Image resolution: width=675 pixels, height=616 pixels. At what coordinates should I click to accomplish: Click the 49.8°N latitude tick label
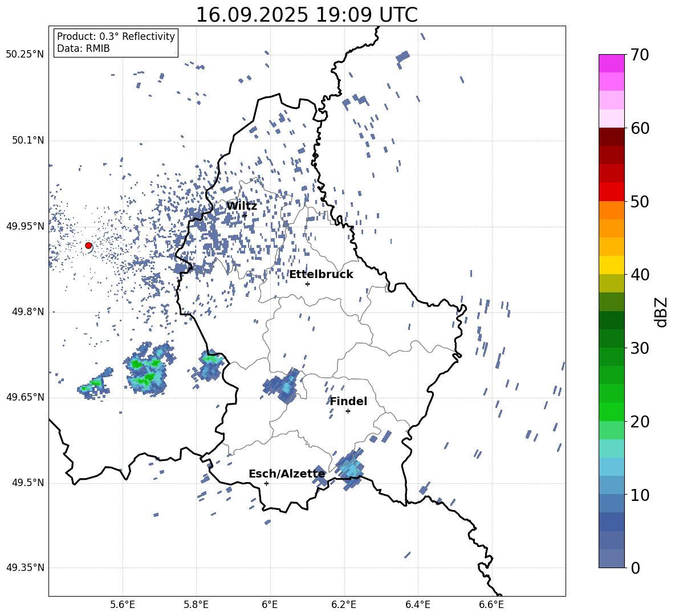point(27,312)
